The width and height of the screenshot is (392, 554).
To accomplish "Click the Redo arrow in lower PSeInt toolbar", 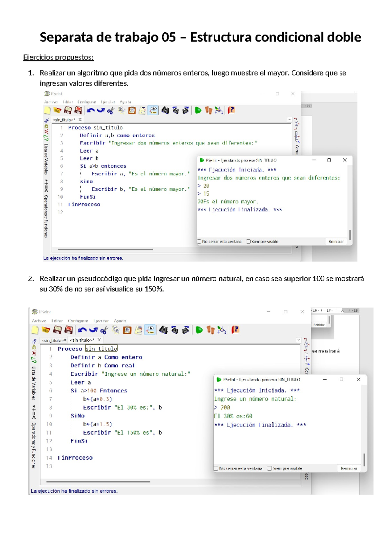I will 93,330.
